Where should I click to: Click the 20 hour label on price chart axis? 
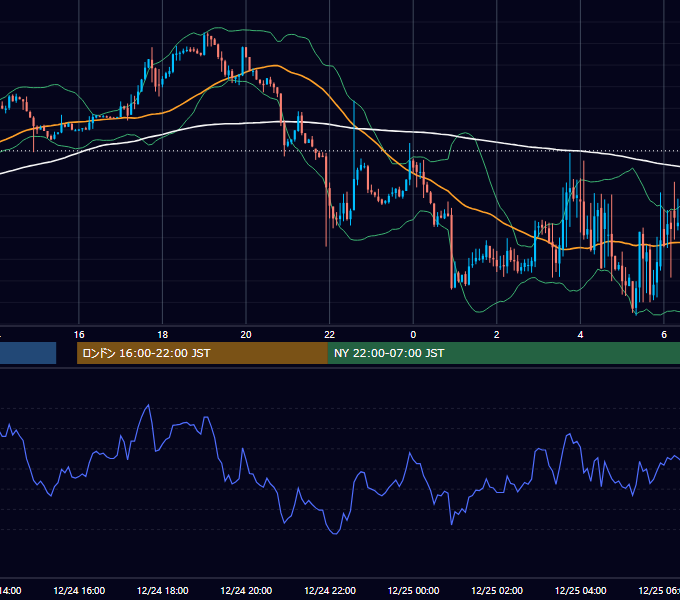tap(246, 335)
